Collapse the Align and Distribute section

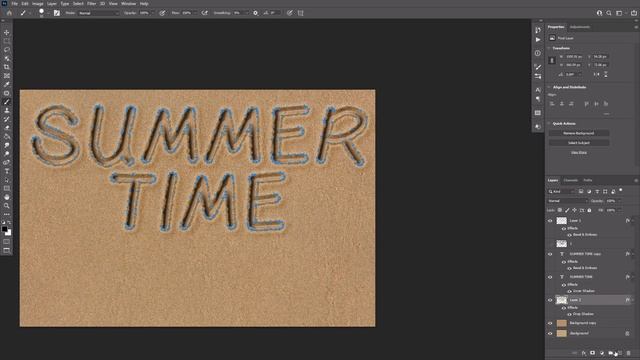coord(549,87)
